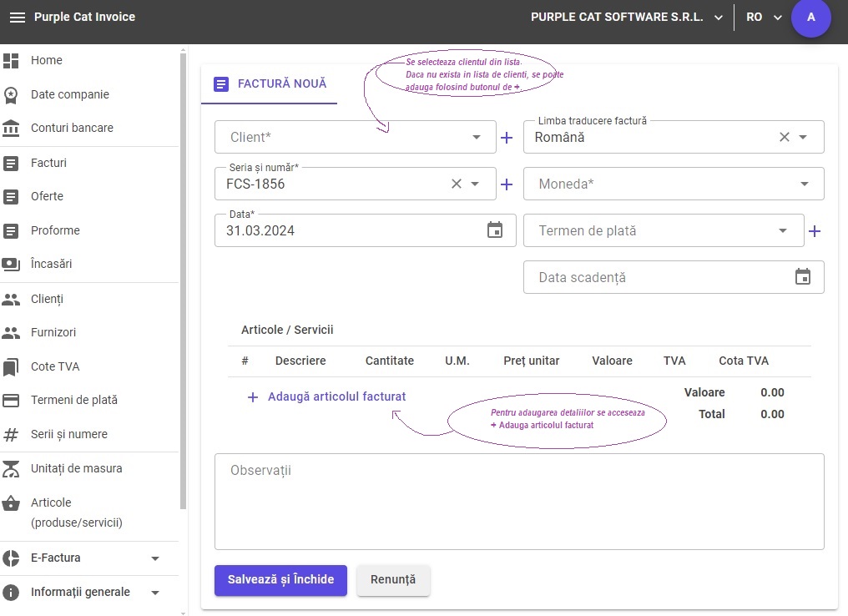Expand the E-Factura menu section
The width and height of the screenshot is (848, 616).
[155, 558]
